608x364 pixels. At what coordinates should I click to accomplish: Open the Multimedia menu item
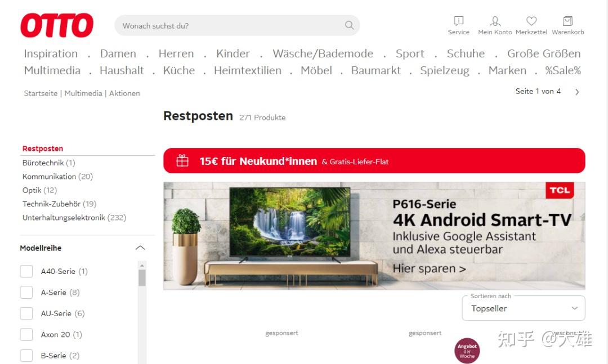52,70
